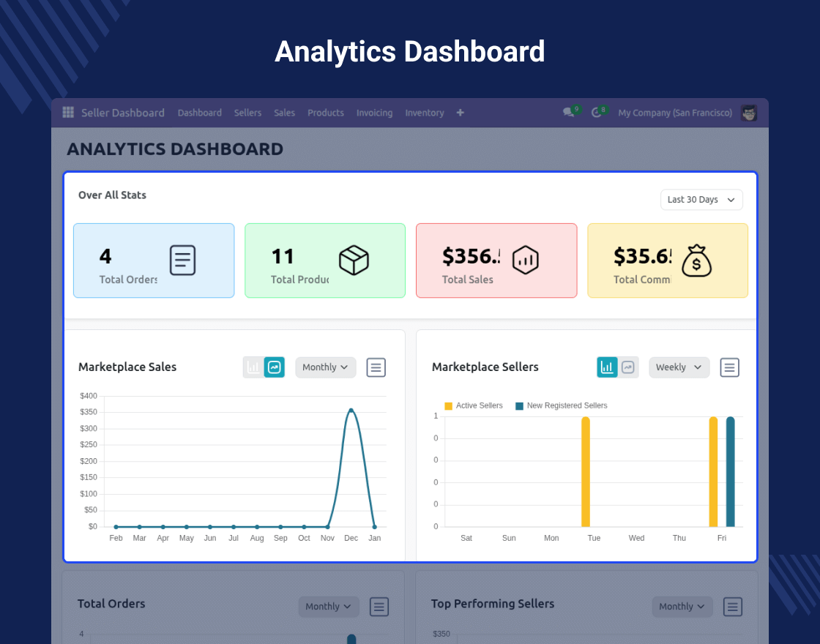
Task: Click the Dec peak point on sales chart
Action: point(351,411)
